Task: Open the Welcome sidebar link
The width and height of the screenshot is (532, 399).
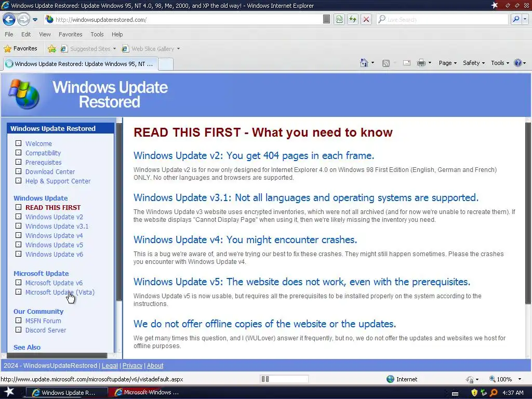Action: [38, 143]
